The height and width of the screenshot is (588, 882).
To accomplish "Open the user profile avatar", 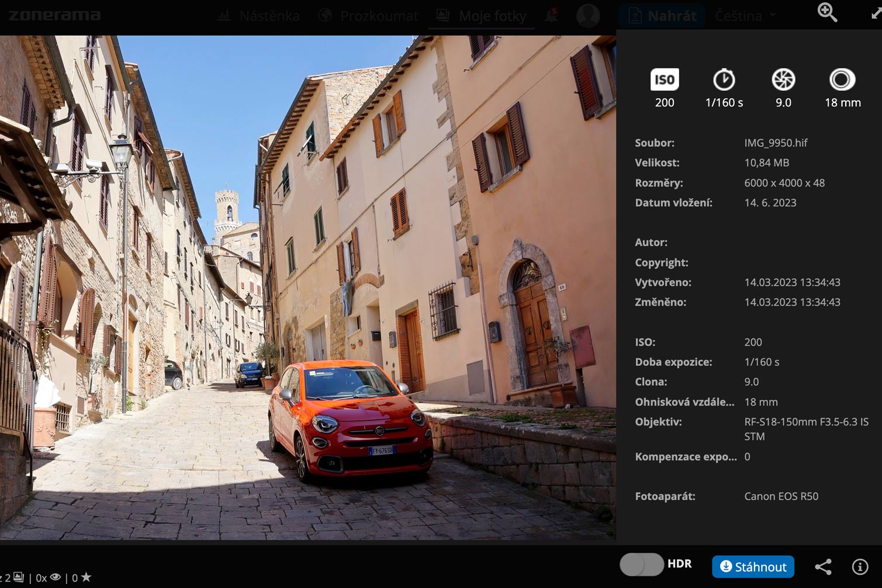I will click(x=587, y=15).
